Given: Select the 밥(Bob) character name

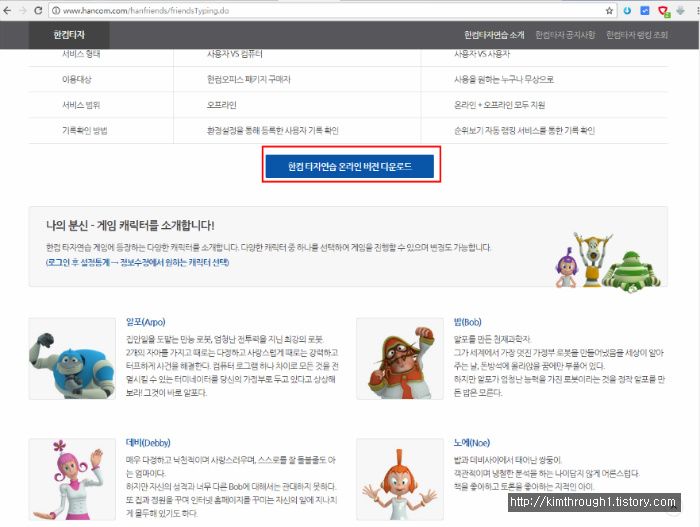Looking at the screenshot, I should (467, 322).
